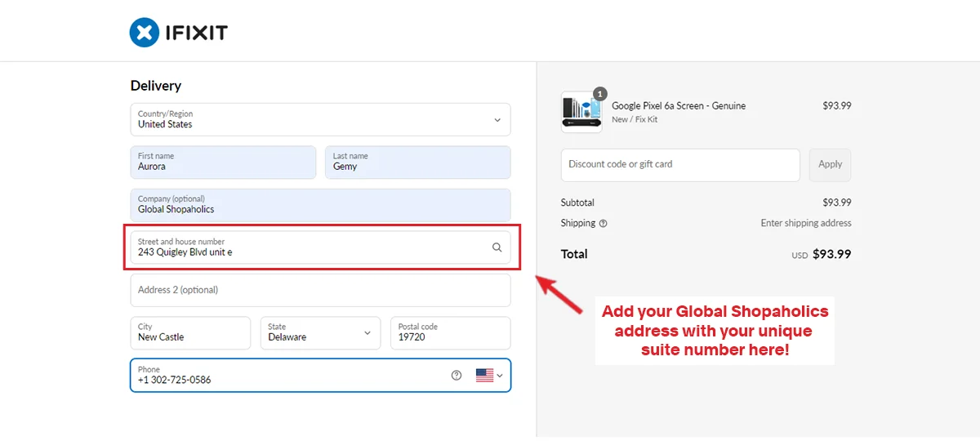Click the magnifier icon in street field

497,247
